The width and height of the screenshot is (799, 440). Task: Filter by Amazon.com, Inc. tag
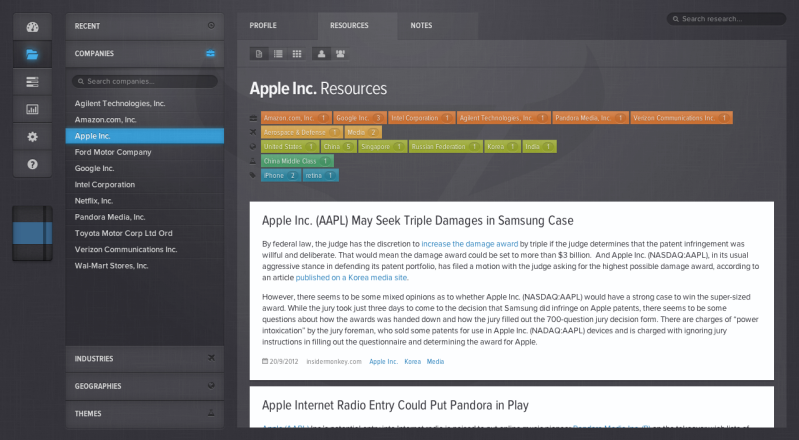[x=296, y=118]
